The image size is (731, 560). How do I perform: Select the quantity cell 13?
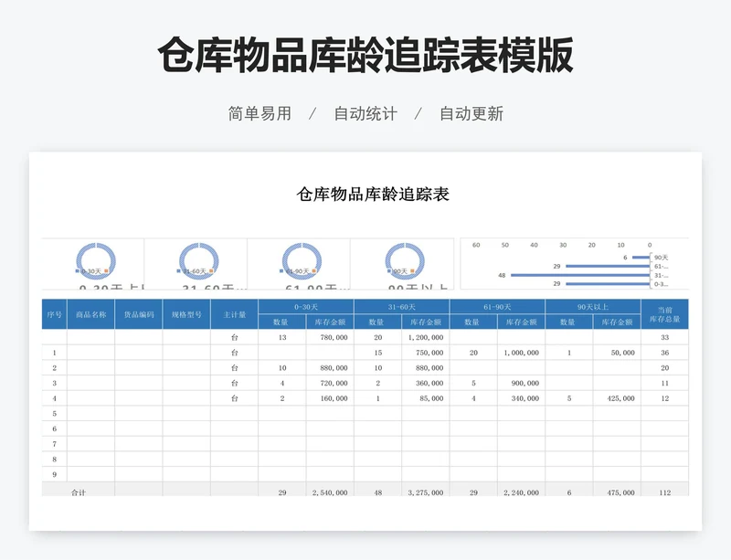[282, 337]
